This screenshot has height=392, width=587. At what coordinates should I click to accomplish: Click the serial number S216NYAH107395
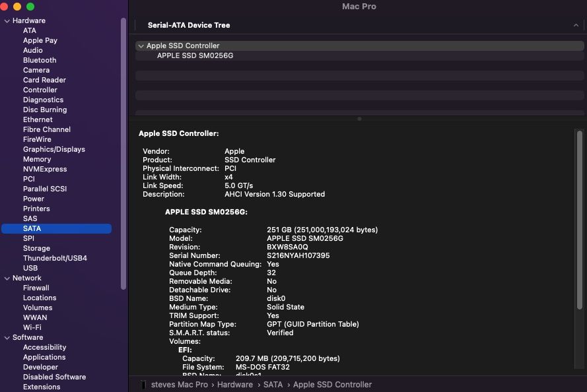tap(298, 256)
